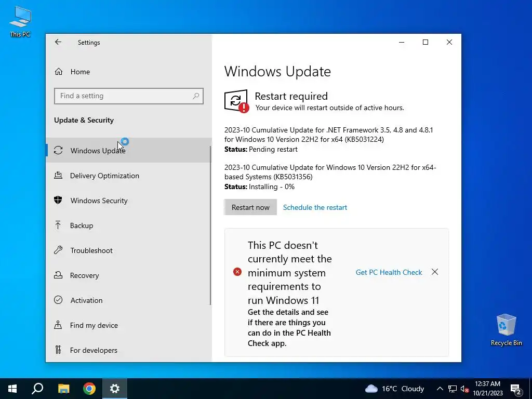The image size is (532, 399).
Task: Open Windows Security page
Action: (129, 201)
